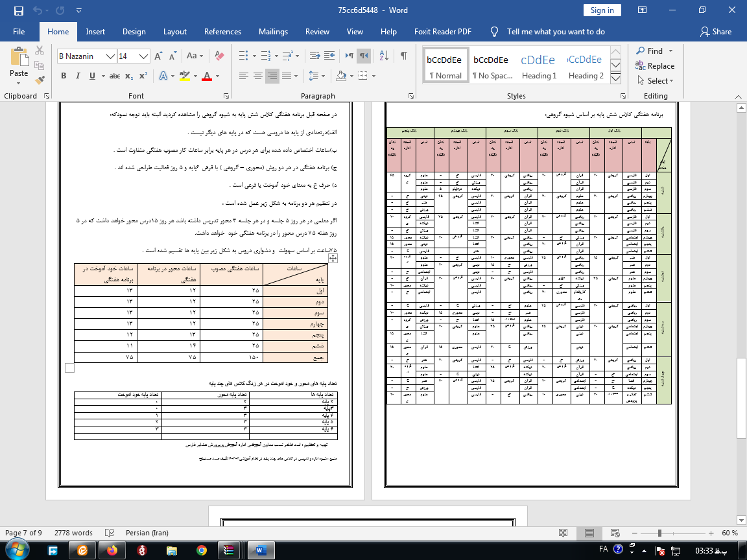Click Persian (Iran) language indicator

(147, 533)
